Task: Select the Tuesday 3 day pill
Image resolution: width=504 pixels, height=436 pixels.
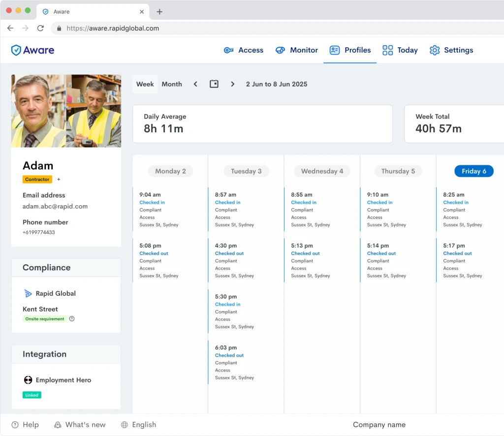Action: click(x=246, y=171)
